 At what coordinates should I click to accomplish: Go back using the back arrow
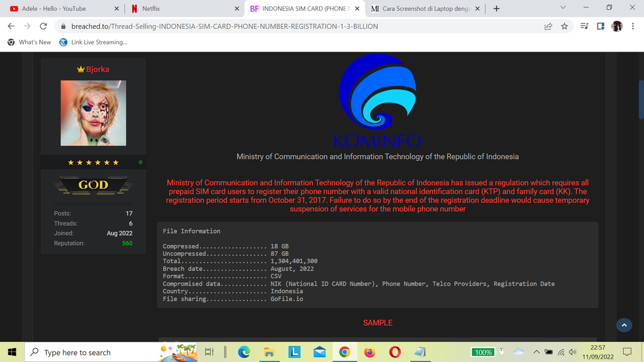coord(11,26)
